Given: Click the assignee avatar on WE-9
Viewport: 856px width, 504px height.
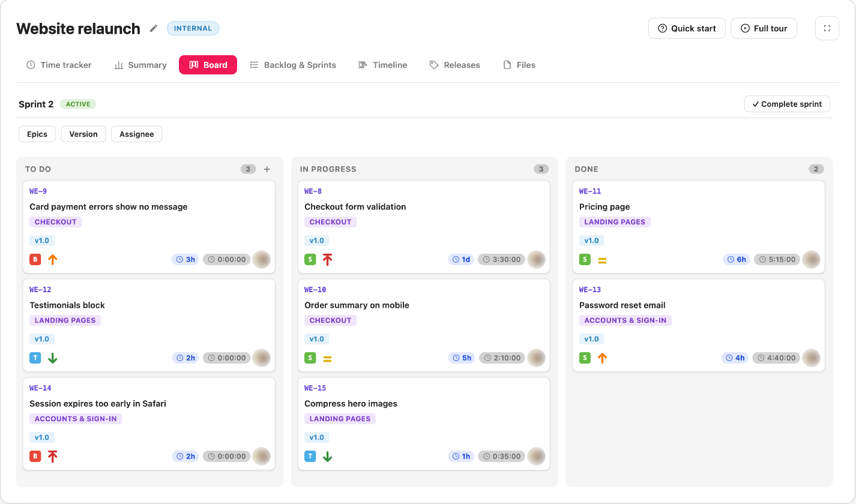Looking at the screenshot, I should coord(261,260).
